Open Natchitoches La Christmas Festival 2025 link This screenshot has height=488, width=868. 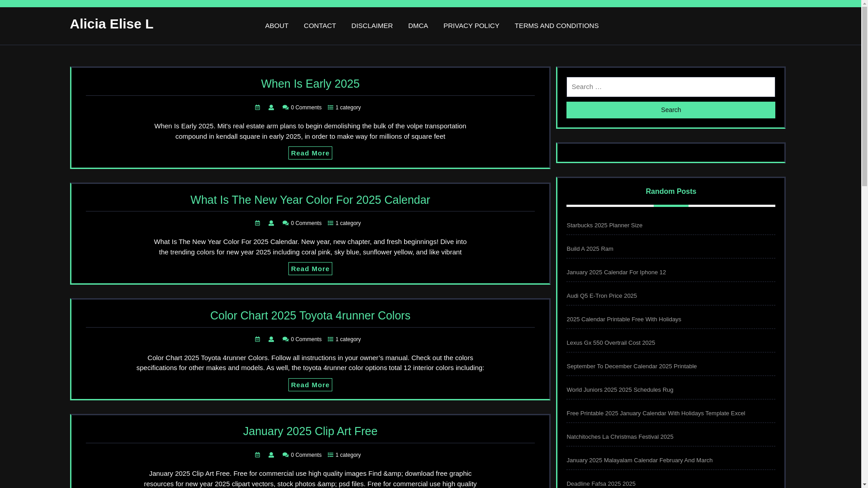point(620,437)
